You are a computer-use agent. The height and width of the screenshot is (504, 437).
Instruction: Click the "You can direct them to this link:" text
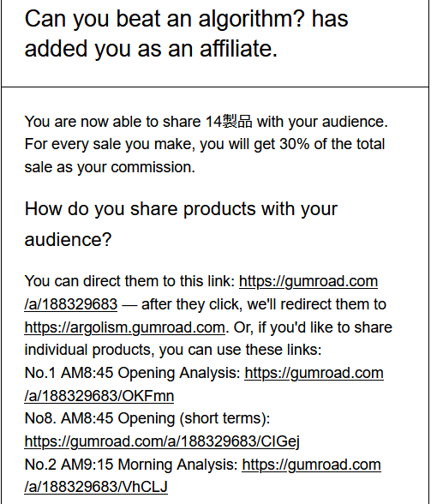[x=130, y=281]
